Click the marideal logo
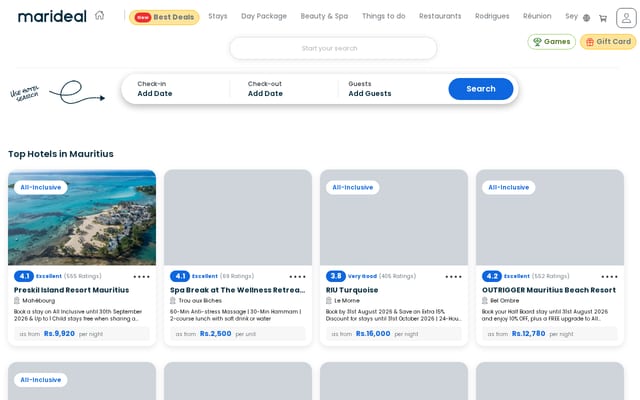Screen dimensions: 640x400 click(x=52, y=16)
